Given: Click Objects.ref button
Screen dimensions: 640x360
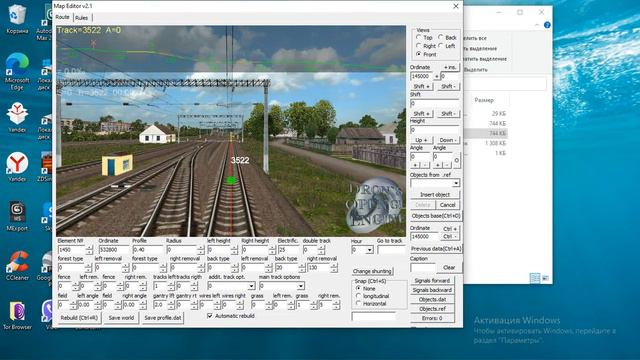Looking at the screenshot, I should point(432,309).
